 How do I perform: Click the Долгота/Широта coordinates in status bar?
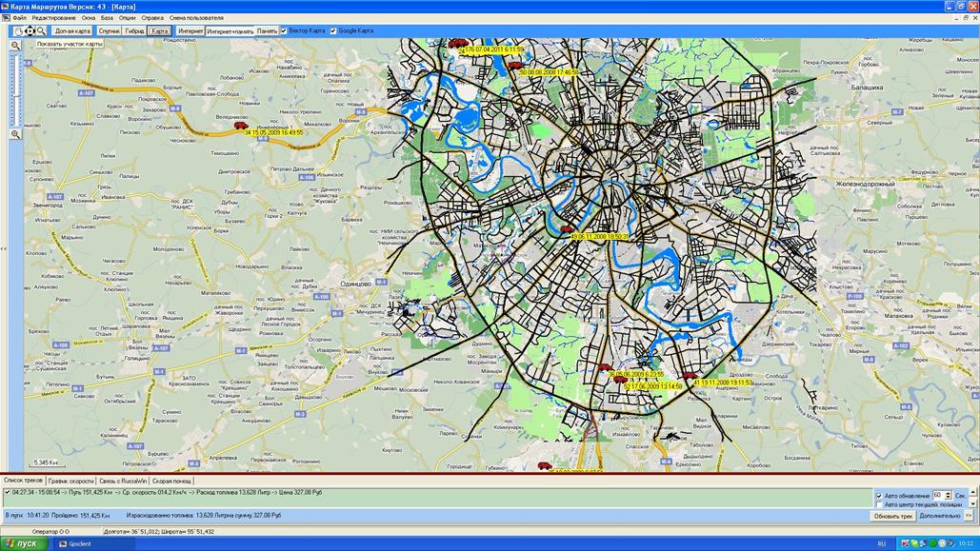[159, 532]
